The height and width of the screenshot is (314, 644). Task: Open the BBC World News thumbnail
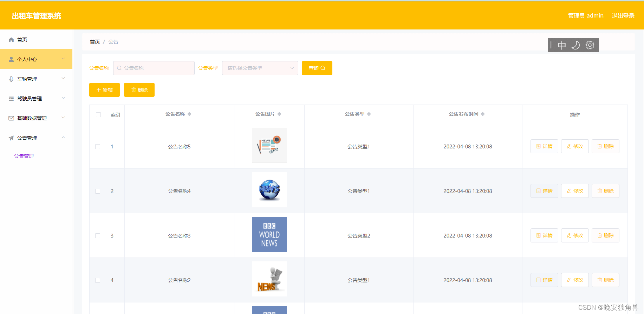point(269,234)
